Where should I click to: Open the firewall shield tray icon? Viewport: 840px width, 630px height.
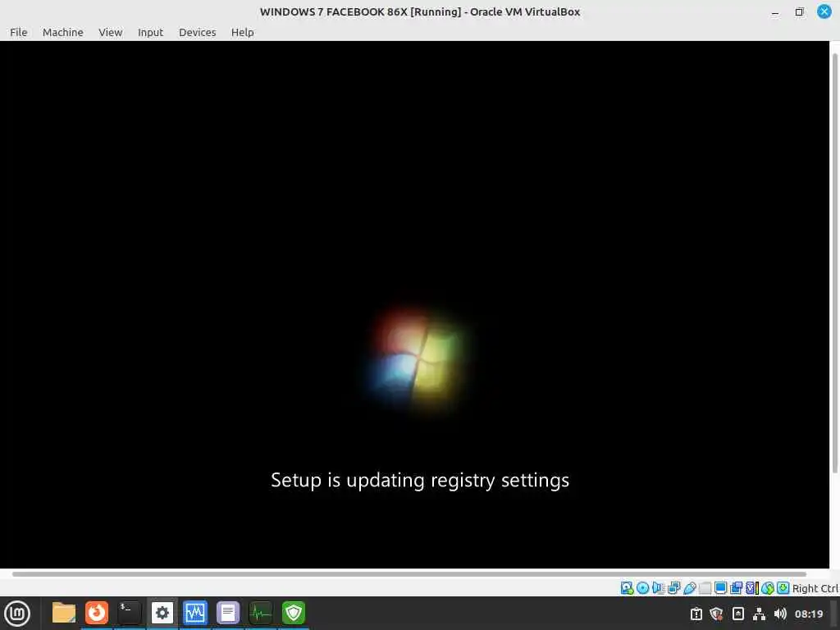pyautogui.click(x=716, y=614)
